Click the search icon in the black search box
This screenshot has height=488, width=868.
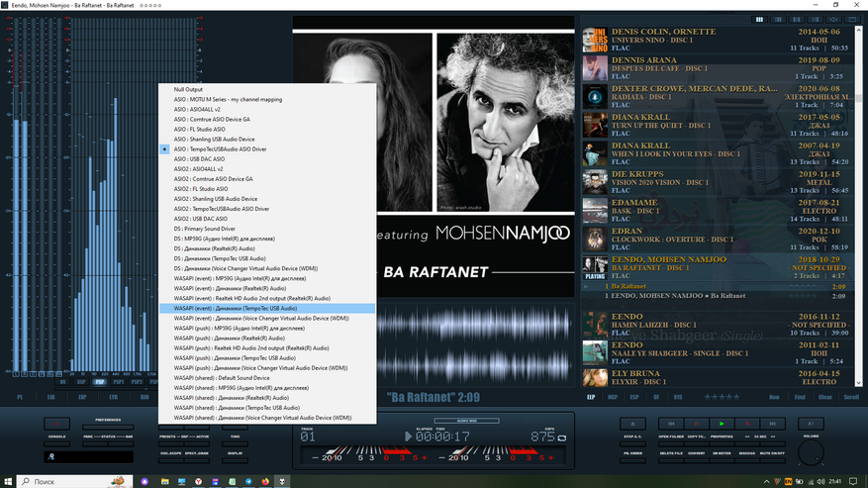(x=51, y=457)
